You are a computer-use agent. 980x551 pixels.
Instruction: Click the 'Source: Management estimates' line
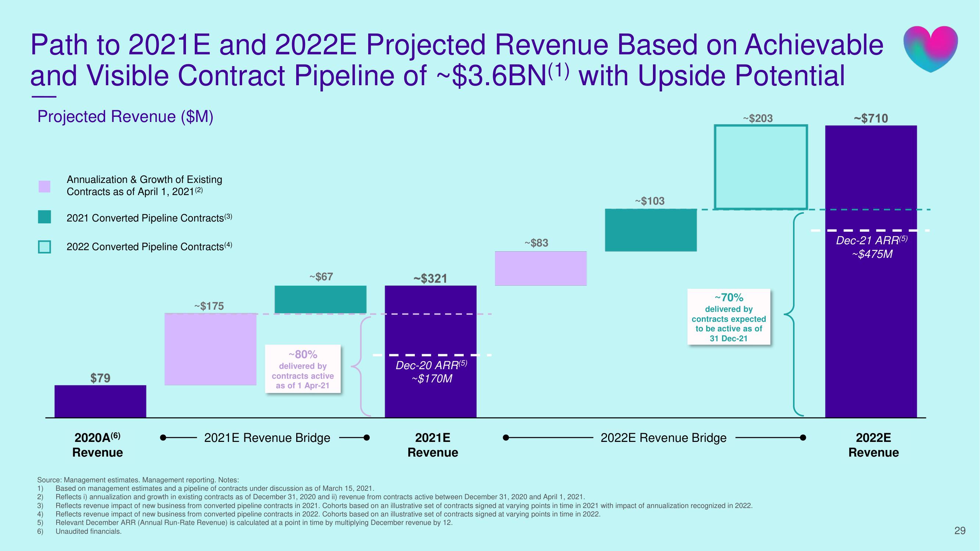tap(138, 480)
